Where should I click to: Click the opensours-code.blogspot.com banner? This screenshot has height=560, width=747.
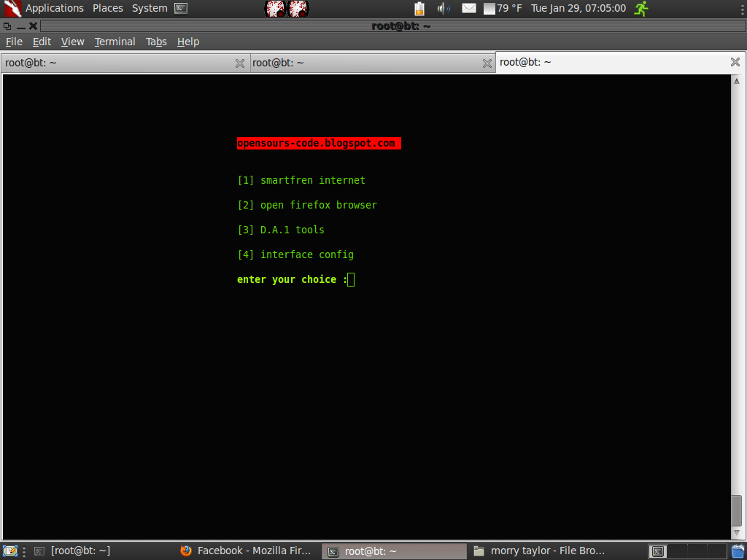coord(317,143)
